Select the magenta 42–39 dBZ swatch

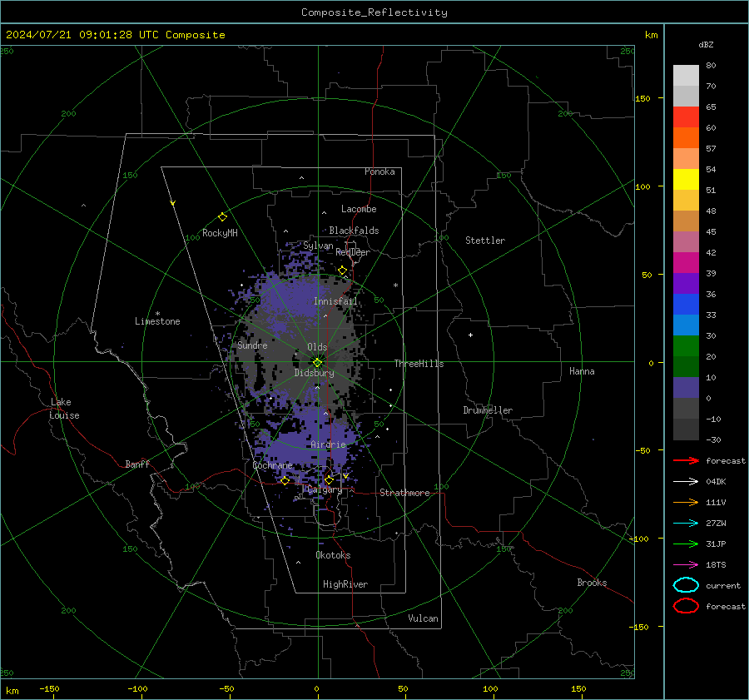pos(686,262)
